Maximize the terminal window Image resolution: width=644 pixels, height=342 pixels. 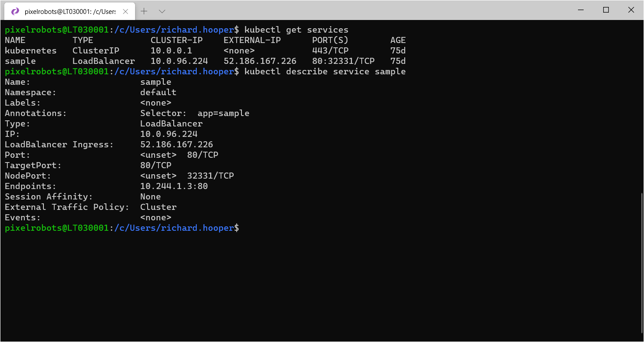[x=606, y=10]
